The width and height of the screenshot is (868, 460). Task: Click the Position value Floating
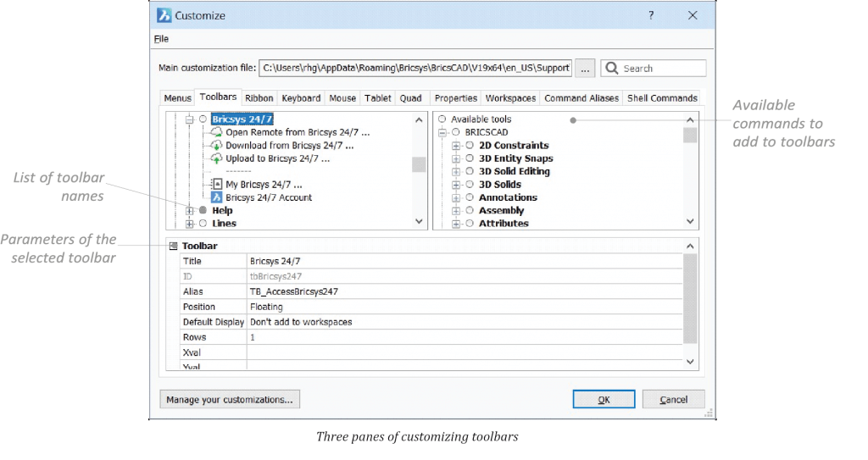point(266,307)
